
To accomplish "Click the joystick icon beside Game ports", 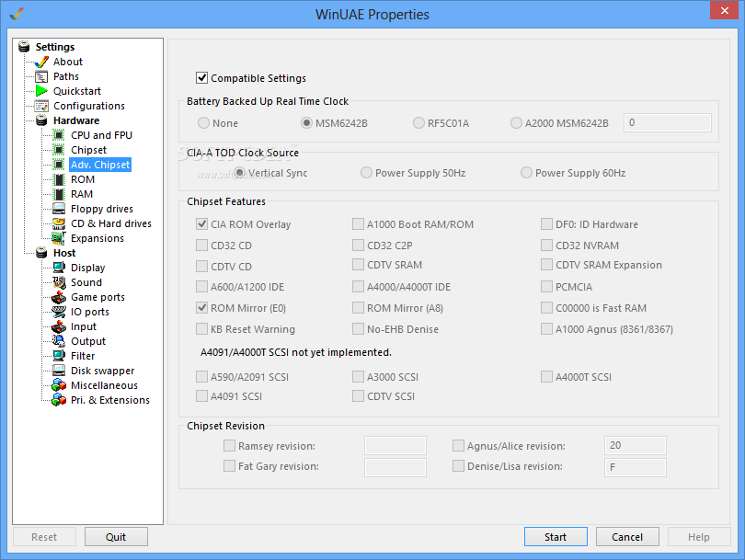I will pos(59,297).
